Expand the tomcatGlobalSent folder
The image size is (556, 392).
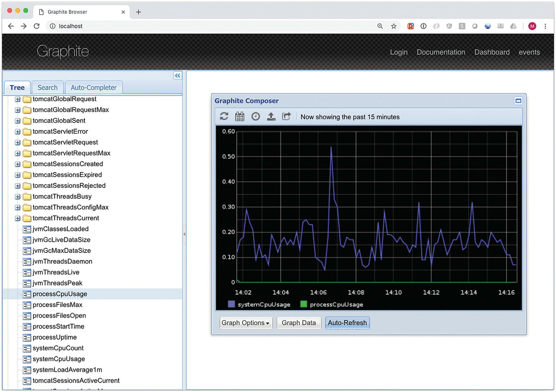(x=18, y=121)
